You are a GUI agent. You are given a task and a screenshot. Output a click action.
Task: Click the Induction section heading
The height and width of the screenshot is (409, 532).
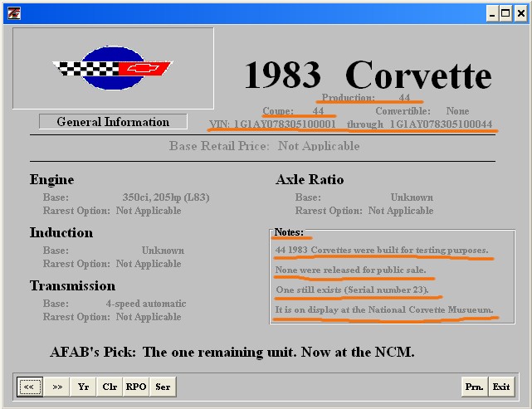[x=61, y=232]
